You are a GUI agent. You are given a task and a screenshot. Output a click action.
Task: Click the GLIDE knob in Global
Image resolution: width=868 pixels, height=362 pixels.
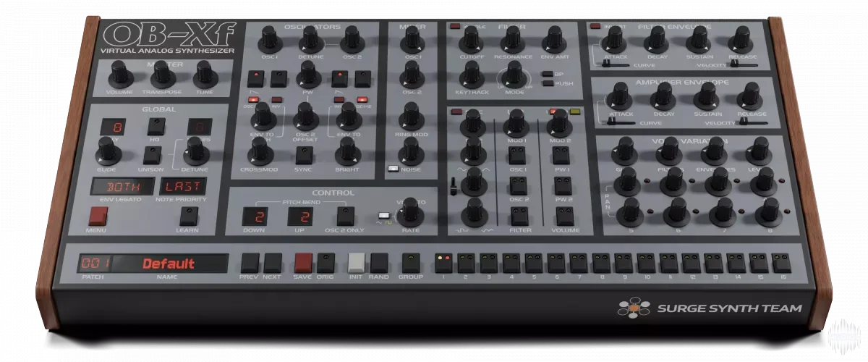tap(108, 151)
